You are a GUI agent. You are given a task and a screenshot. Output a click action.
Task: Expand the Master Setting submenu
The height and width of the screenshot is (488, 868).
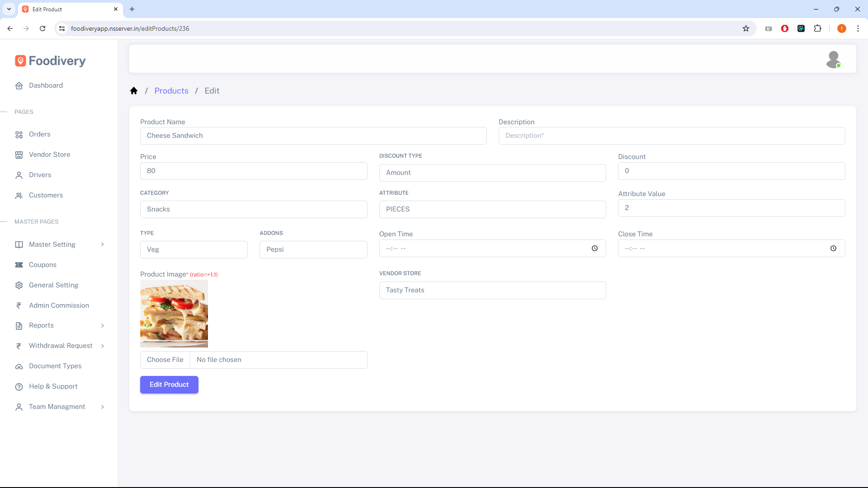click(x=103, y=244)
